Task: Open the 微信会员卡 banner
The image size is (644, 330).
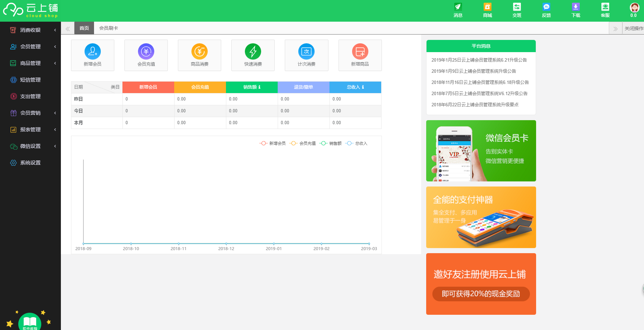Action: click(481, 151)
